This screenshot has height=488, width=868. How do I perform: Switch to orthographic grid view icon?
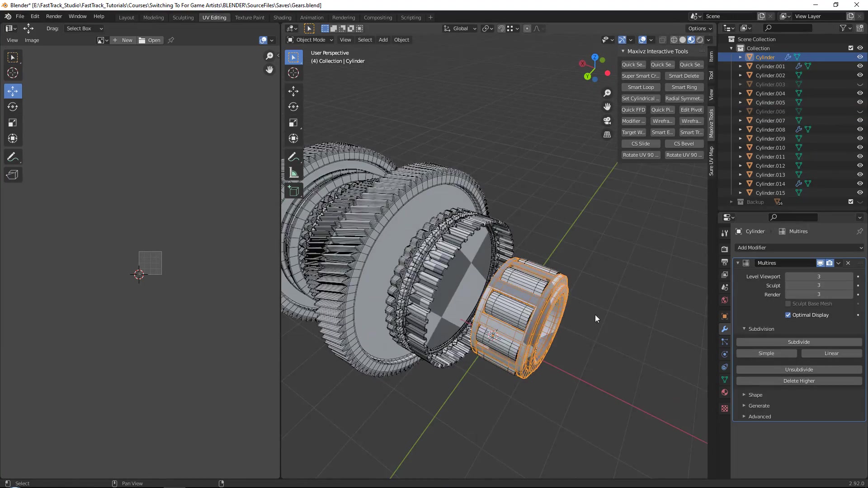pos(607,135)
